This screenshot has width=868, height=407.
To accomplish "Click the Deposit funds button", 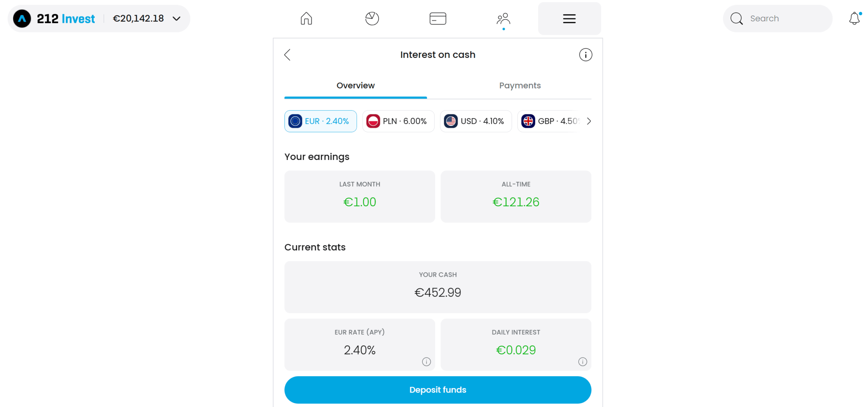I will click(438, 390).
